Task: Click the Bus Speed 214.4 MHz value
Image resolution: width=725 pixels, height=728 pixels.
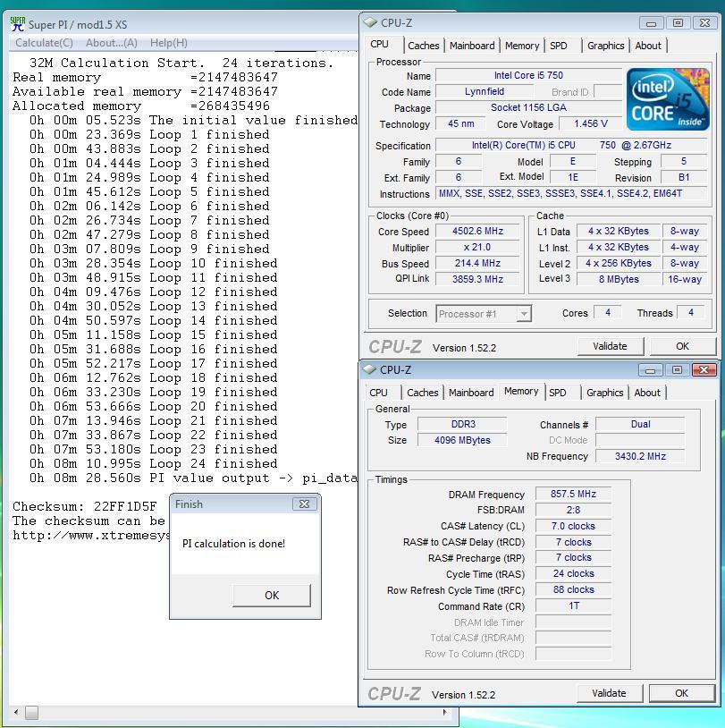Action: (477, 263)
